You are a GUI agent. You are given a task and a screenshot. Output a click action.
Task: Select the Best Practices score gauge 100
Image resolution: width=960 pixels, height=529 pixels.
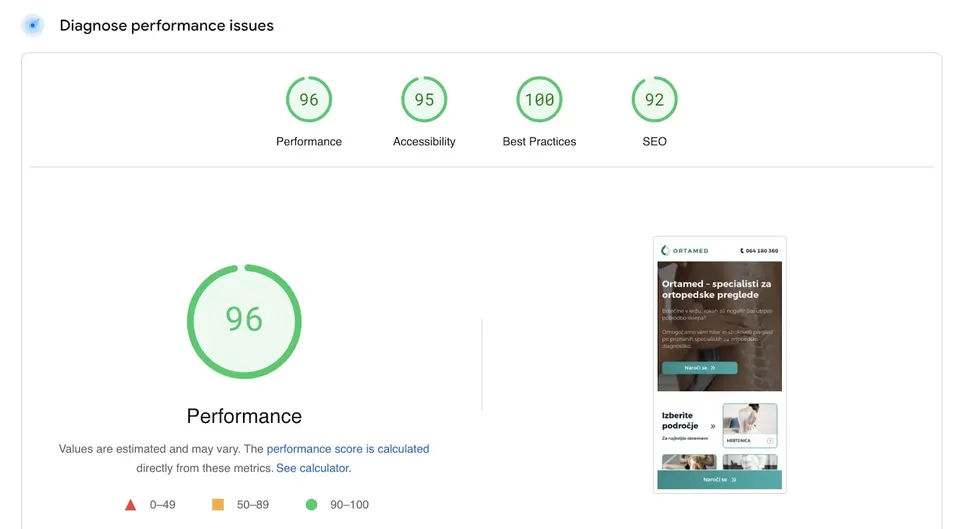[x=539, y=99]
